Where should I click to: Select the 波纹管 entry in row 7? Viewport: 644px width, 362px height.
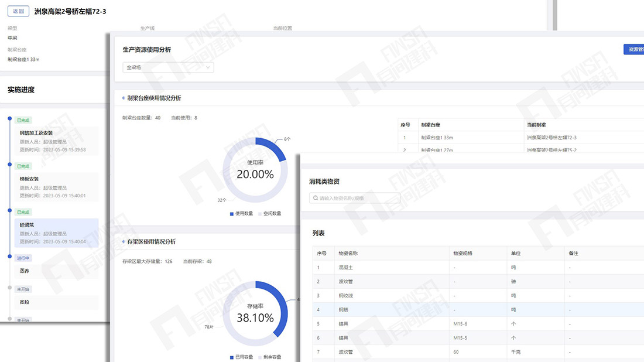coord(478,352)
